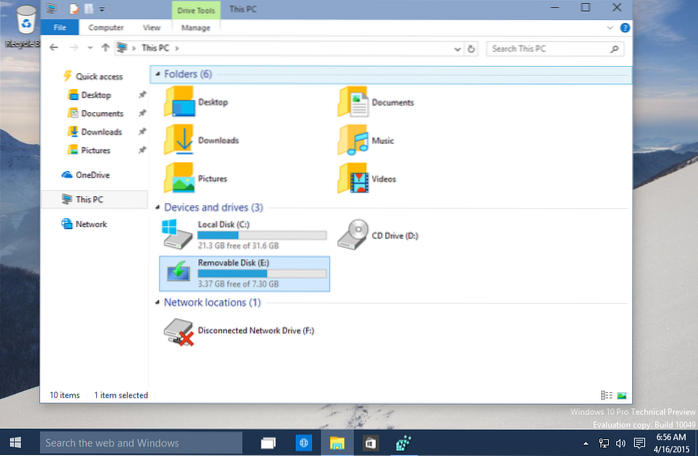Click the Properties icon in the Quick Access Toolbar
698x456 pixels.
tap(74, 8)
